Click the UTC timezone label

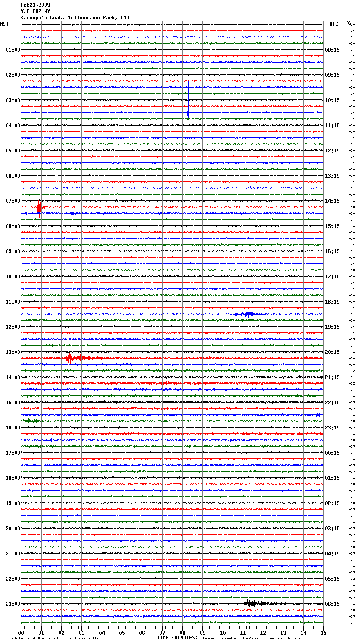(x=334, y=24)
